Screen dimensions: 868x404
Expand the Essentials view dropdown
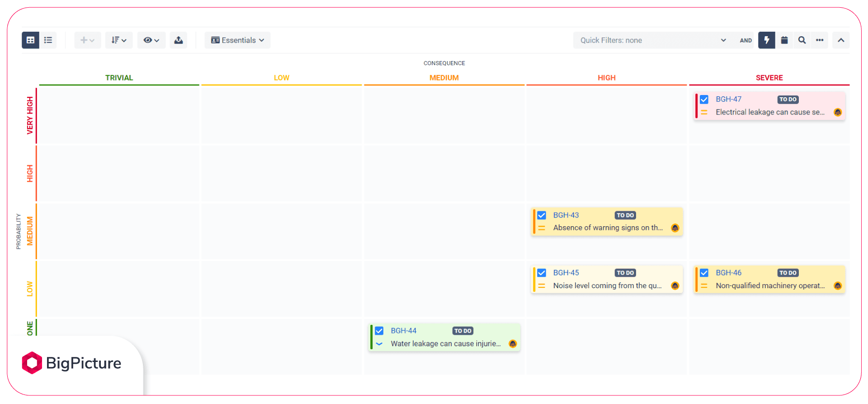[x=238, y=40]
